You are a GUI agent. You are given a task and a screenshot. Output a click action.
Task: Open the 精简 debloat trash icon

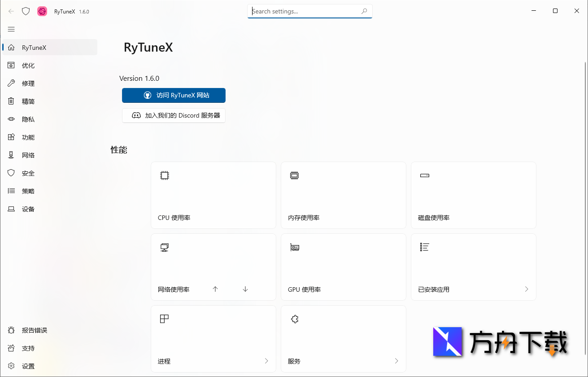[11, 101]
